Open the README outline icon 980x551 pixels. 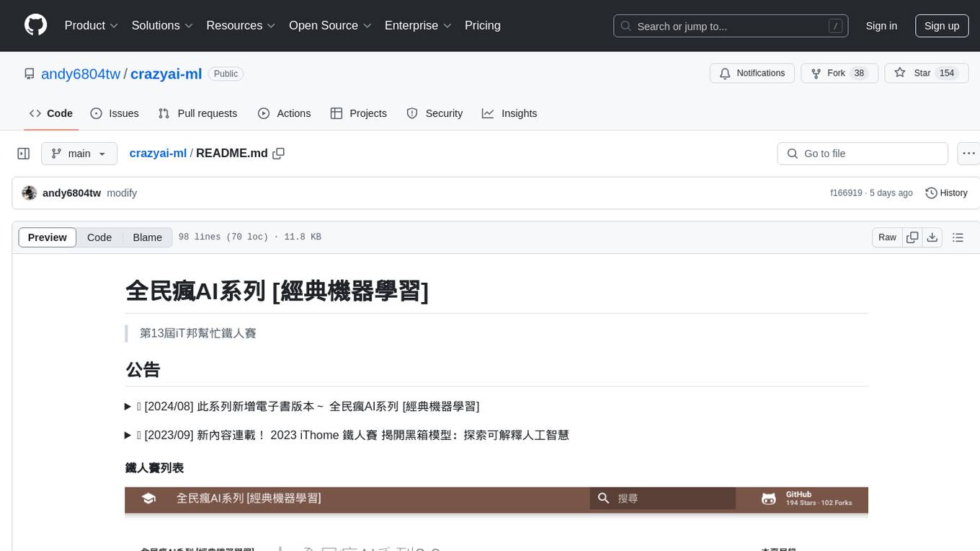pos(958,237)
